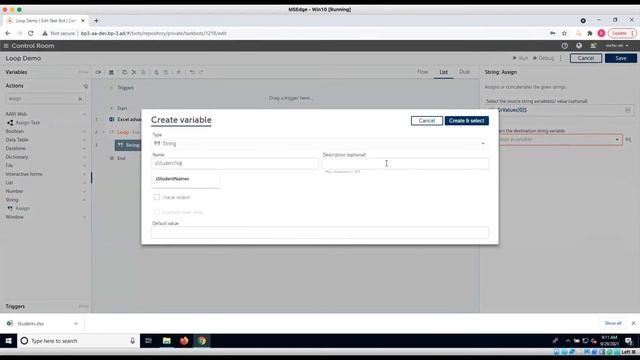640x360 pixels.
Task: Bookmark this page with the star icon
Action: coord(564,33)
